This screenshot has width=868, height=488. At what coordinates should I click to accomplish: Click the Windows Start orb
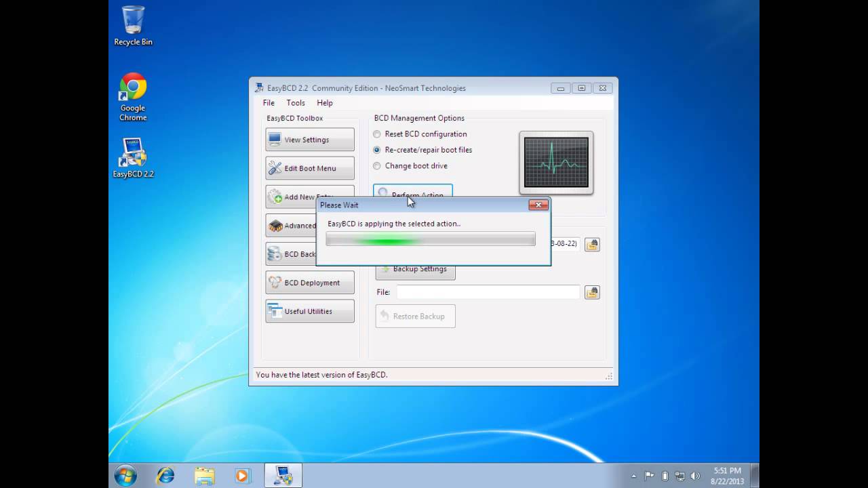125,475
